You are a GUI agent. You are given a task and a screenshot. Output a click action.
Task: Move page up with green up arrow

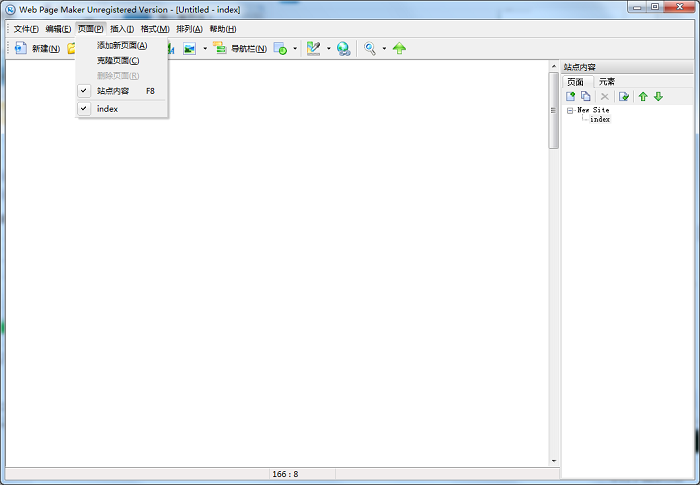coord(643,96)
